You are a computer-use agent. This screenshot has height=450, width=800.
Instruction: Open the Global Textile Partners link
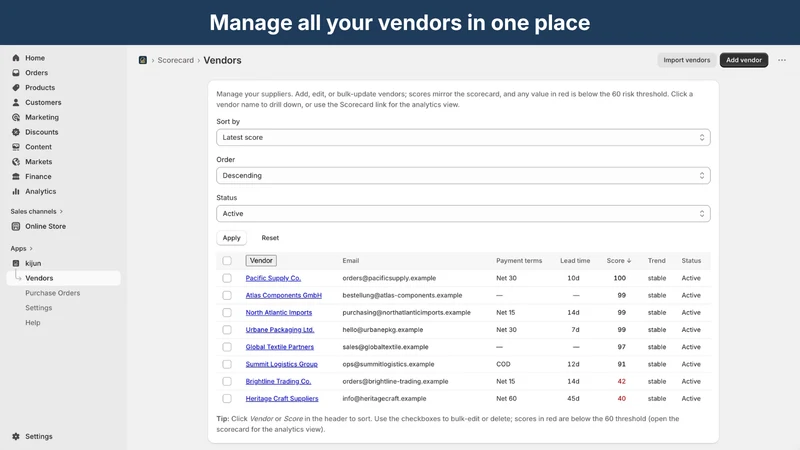[x=280, y=347]
